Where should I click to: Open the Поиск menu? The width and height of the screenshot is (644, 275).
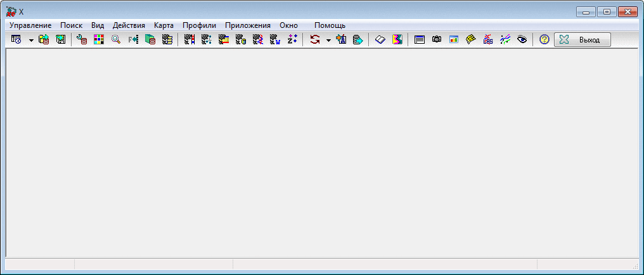point(71,25)
